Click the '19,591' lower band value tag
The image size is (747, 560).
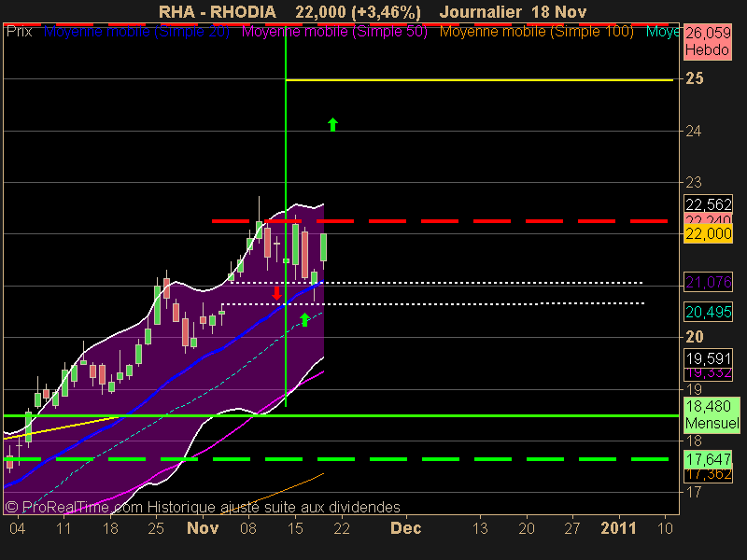(x=708, y=358)
